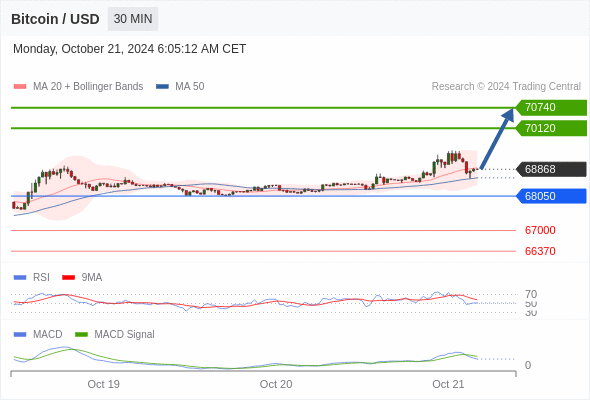
Task: Click the MACD Signal green legend marker
Action: (x=81, y=335)
